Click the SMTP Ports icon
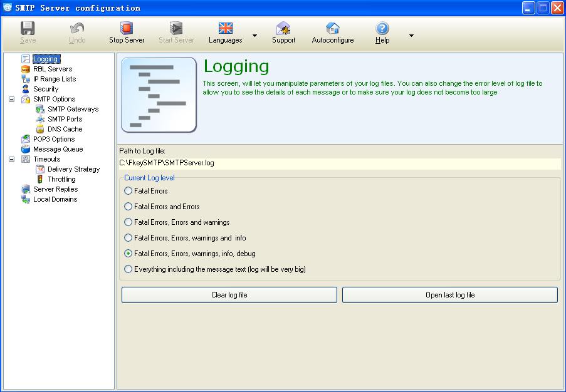This screenshot has height=392, width=566. [40, 119]
